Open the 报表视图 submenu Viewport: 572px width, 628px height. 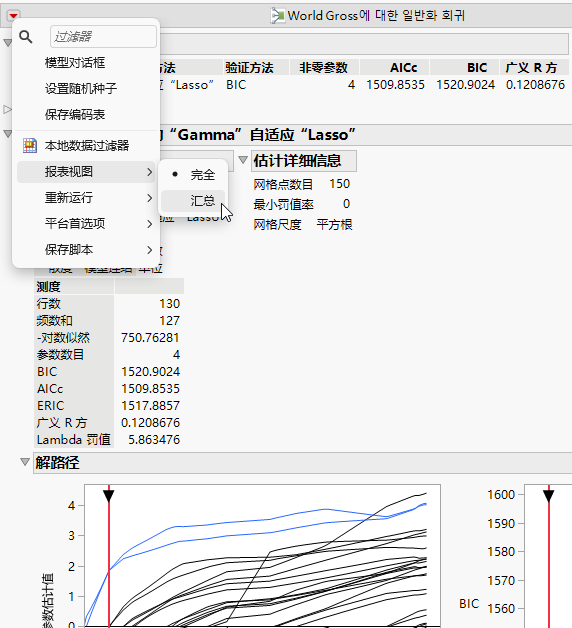click(86, 172)
